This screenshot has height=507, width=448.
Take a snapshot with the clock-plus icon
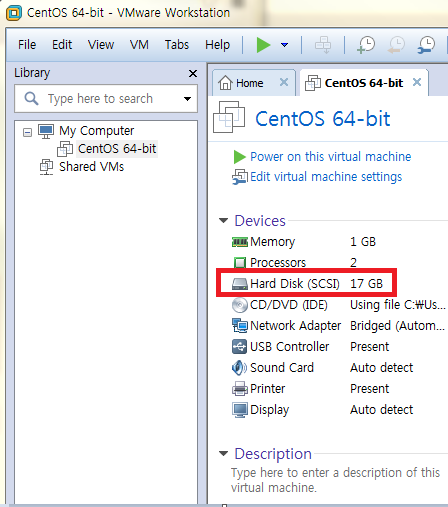(366, 45)
